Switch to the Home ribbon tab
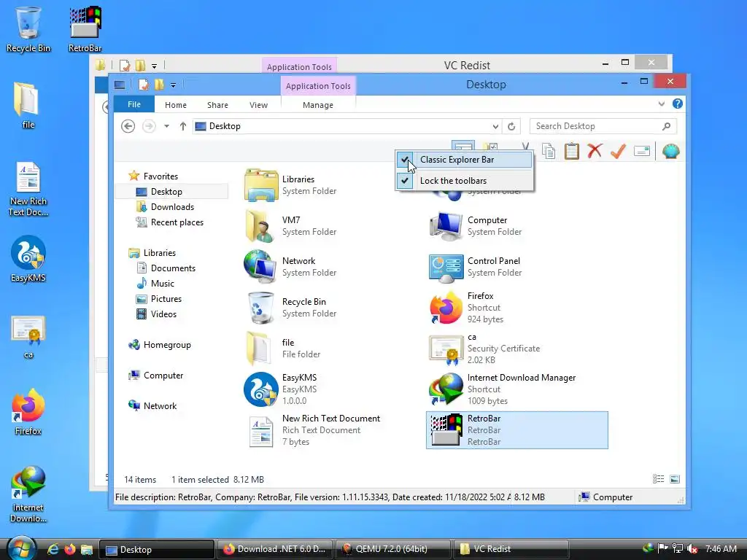 coord(175,105)
